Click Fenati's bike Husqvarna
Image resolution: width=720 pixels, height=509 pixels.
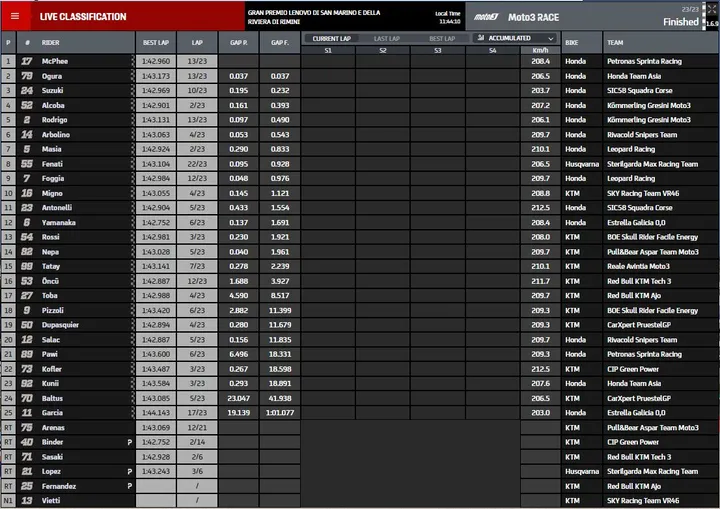582,164
